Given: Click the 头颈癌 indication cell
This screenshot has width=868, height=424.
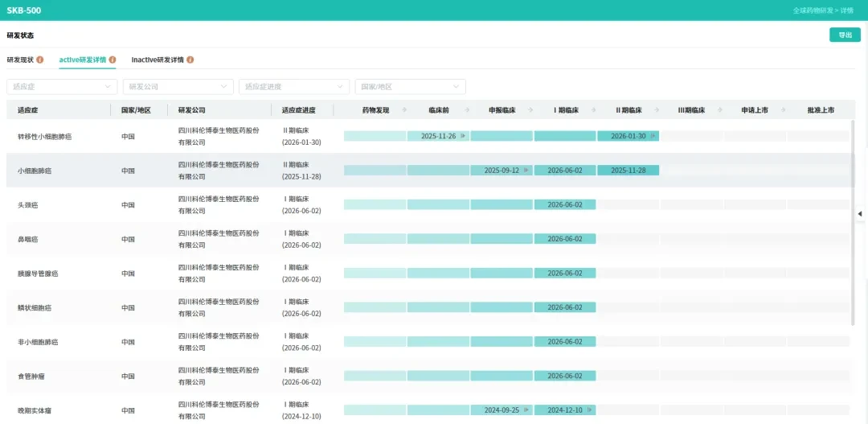Looking at the screenshot, I should [x=27, y=205].
